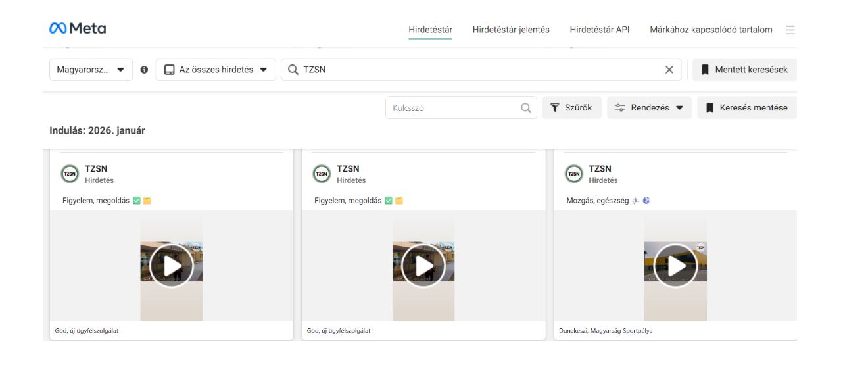This screenshot has height=367, width=868.
Task: Expand the Magyarország country dropdown
Action: point(91,70)
